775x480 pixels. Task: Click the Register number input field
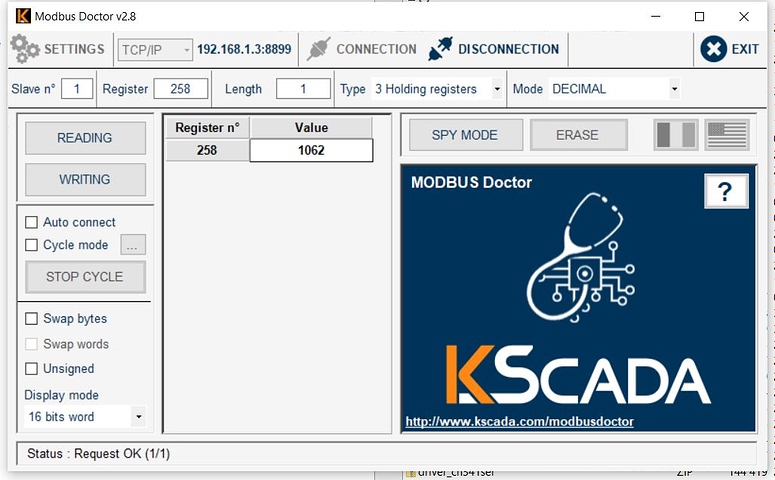tap(180, 89)
